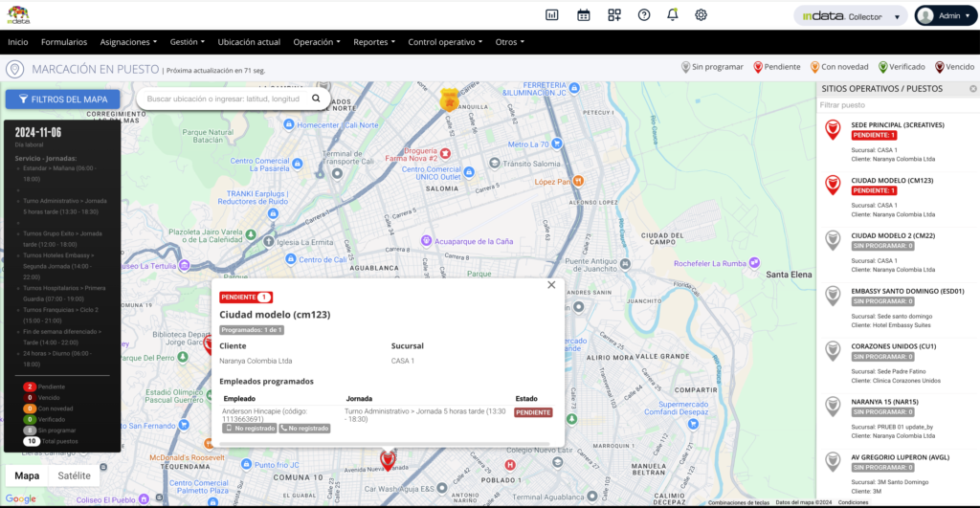Viewport: 980px width, 508px height.
Task: Go to Ubicación actual
Action: click(249, 42)
